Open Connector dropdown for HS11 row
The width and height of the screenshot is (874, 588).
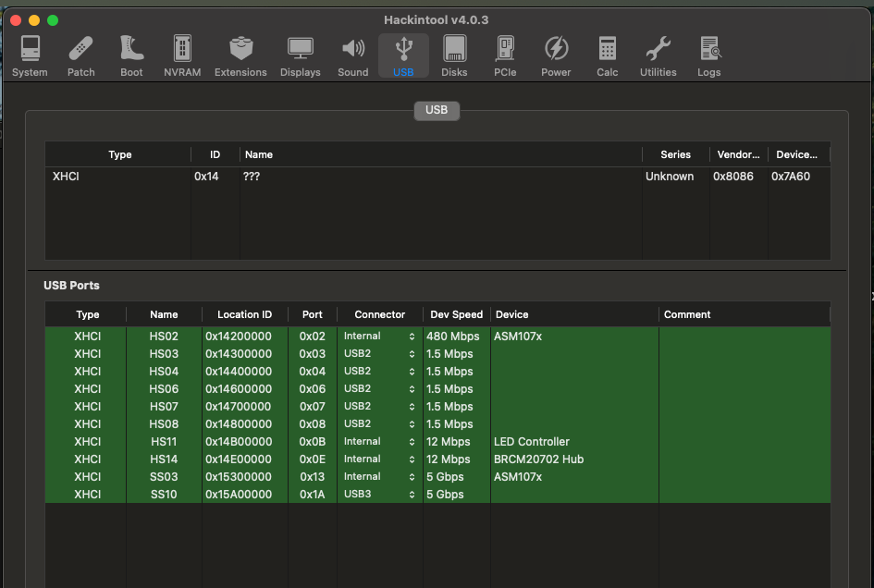click(379, 441)
